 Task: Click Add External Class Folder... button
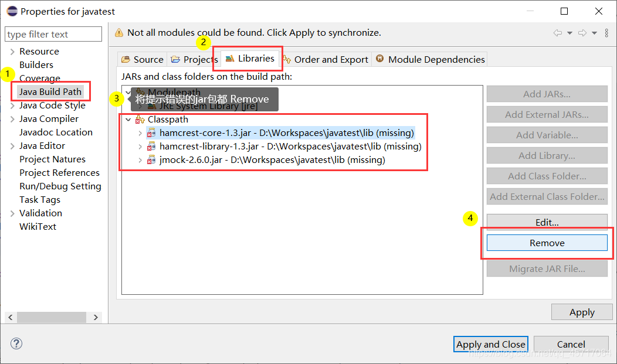[547, 196]
